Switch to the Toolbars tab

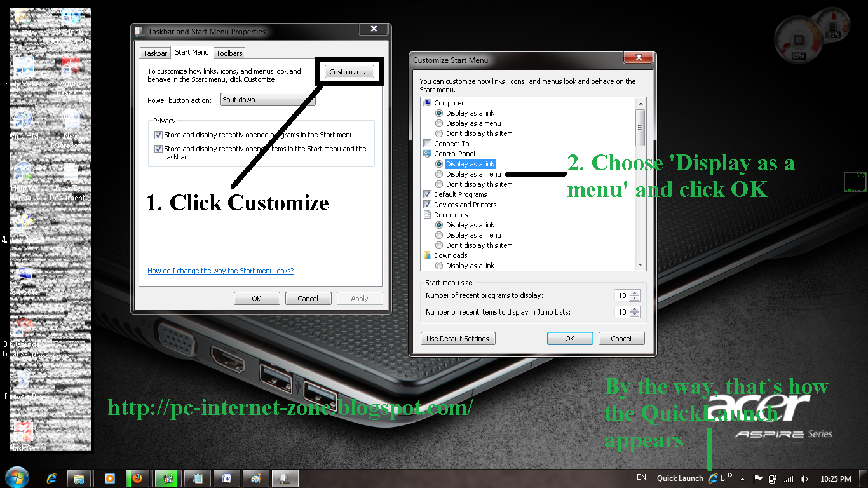229,53
